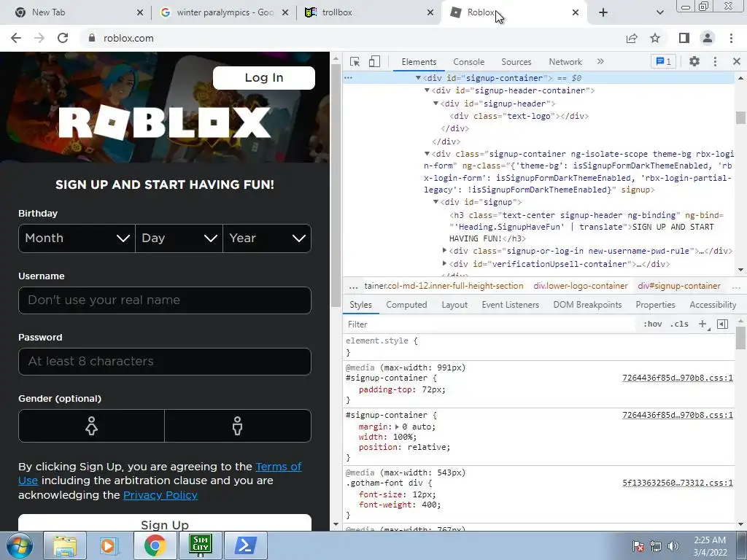Expand the signup-or-log-in div node

pyautogui.click(x=444, y=250)
